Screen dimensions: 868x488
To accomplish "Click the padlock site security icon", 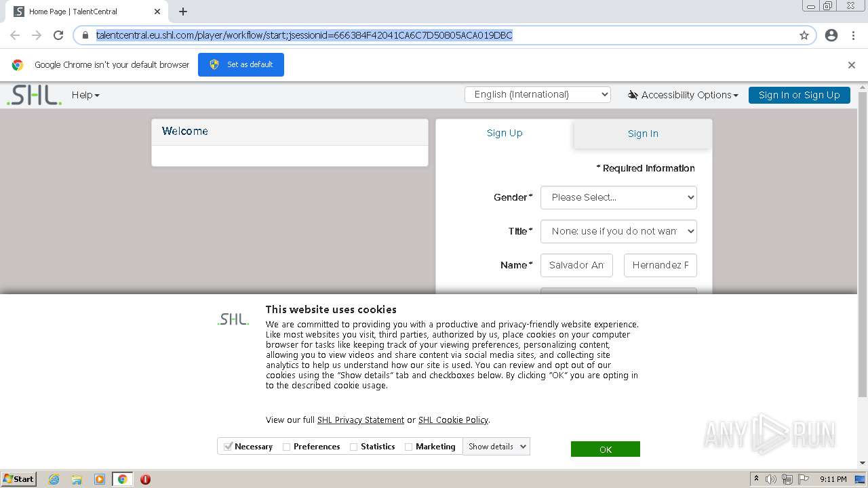I will coord(85,35).
